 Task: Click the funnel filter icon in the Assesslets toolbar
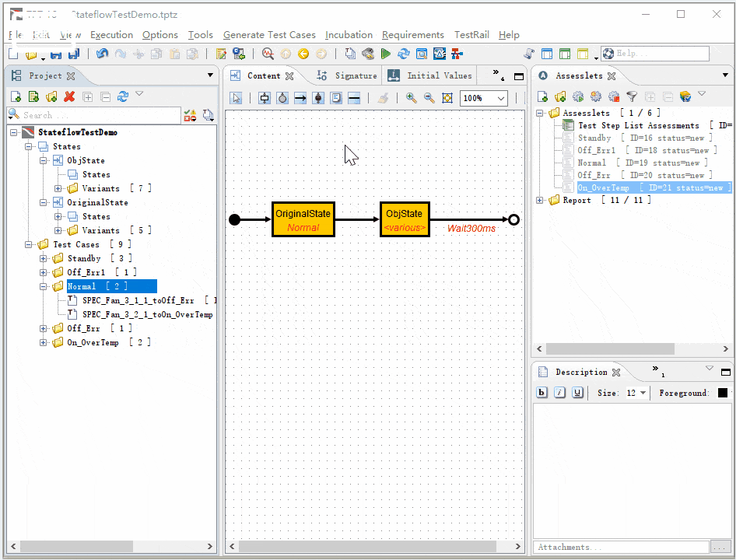(x=632, y=96)
